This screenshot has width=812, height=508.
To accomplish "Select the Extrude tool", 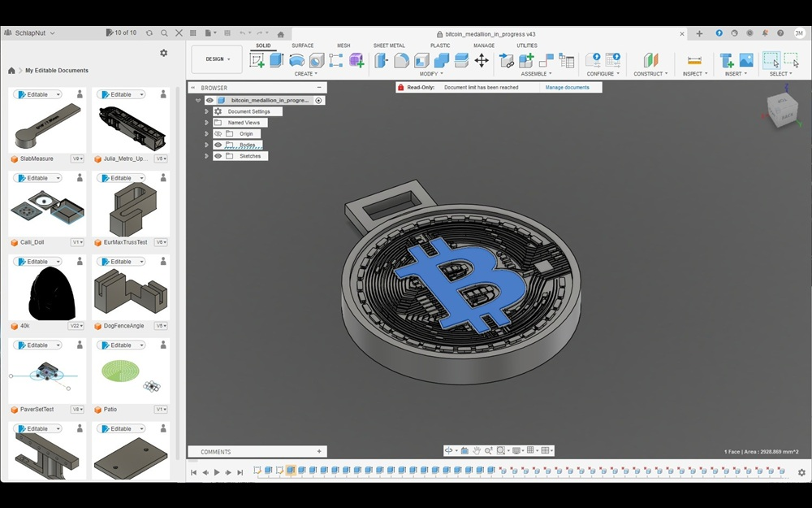I will (x=277, y=61).
